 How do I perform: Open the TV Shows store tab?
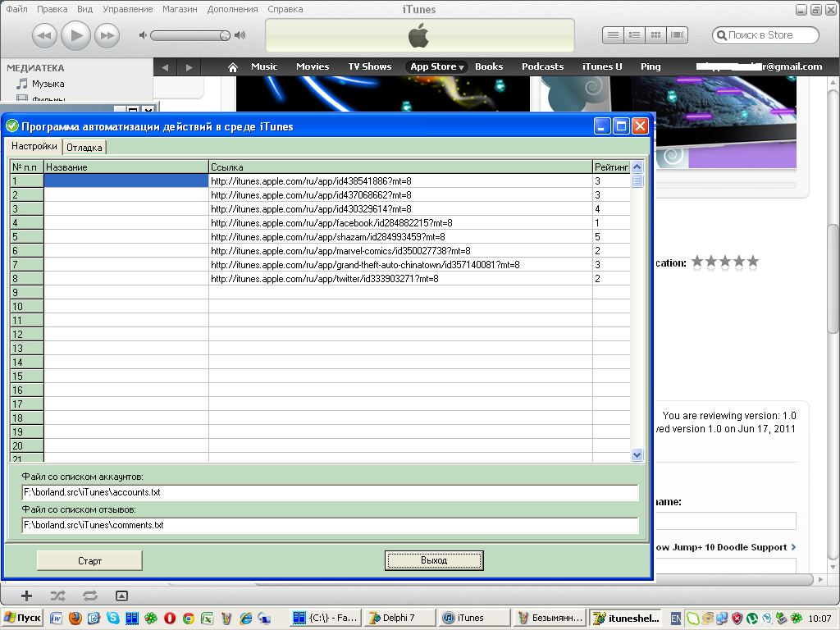click(370, 66)
